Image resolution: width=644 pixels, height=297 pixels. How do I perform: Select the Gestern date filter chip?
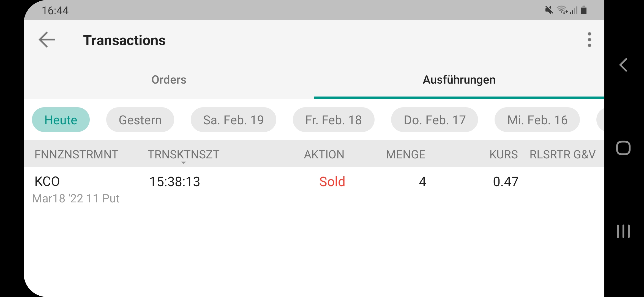pos(140,120)
